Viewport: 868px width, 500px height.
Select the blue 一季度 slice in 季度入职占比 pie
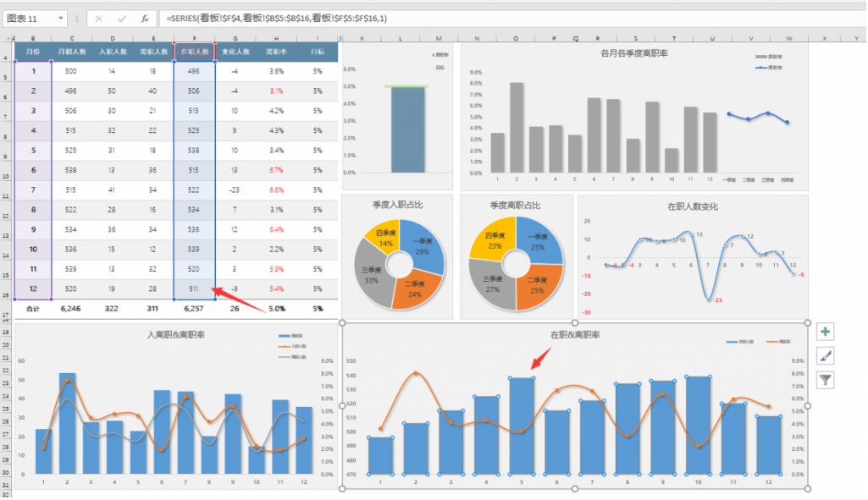pyautogui.click(x=420, y=245)
